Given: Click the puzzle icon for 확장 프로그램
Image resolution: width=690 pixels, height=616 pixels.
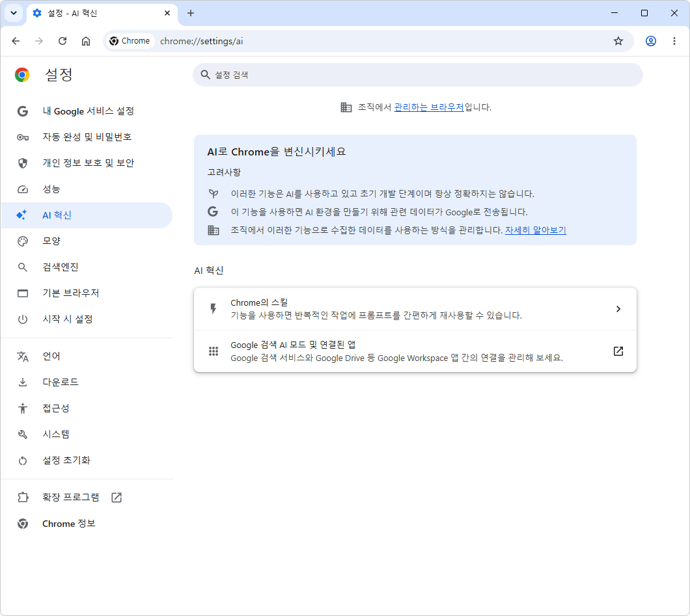Looking at the screenshot, I should [x=23, y=497].
